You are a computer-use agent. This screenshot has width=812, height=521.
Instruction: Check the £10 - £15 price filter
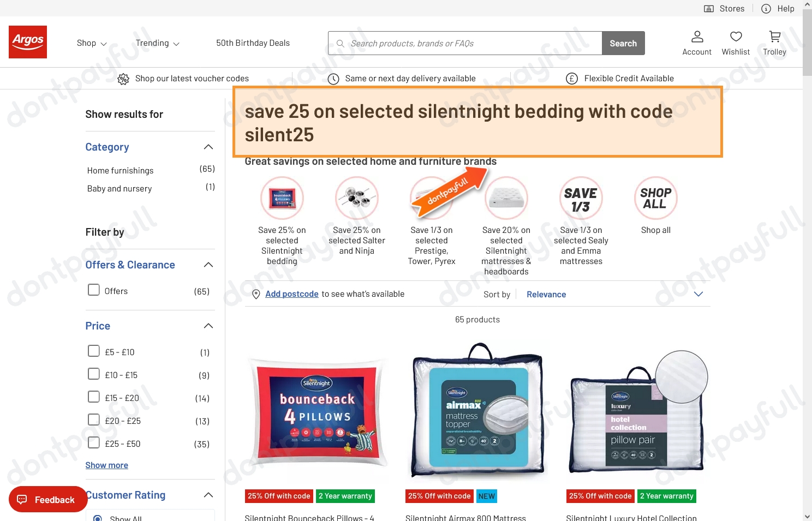94,374
